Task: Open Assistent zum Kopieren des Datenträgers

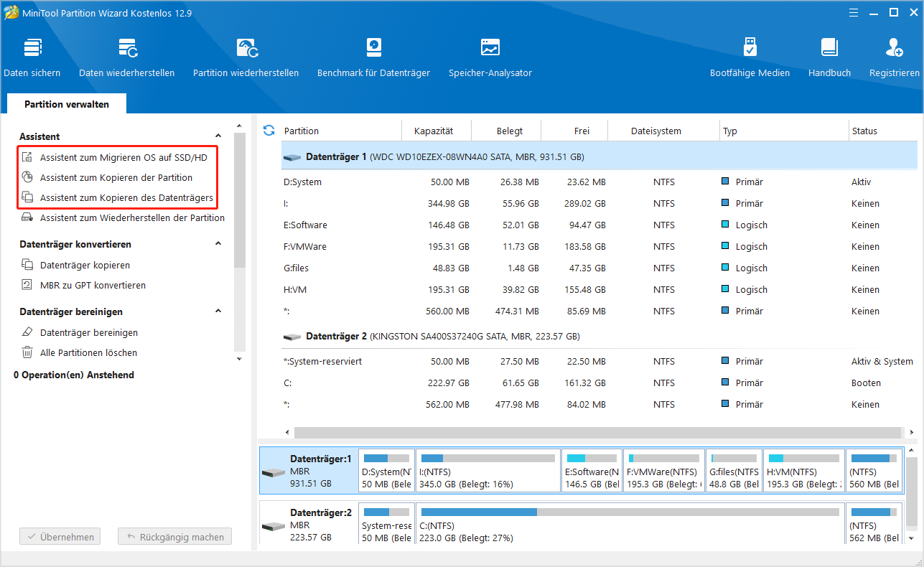Action: (x=126, y=197)
